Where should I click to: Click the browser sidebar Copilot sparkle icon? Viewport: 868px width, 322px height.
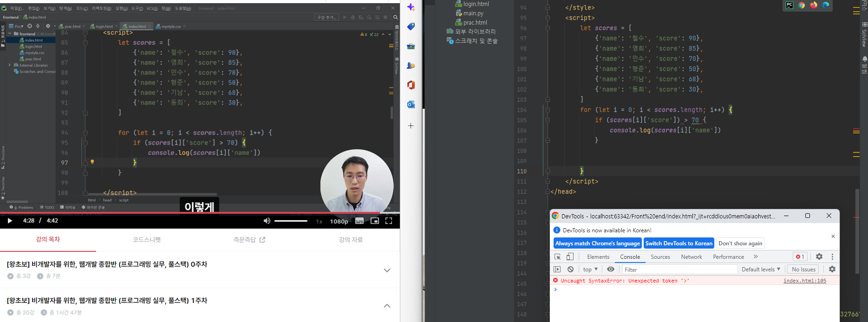tap(411, 7)
